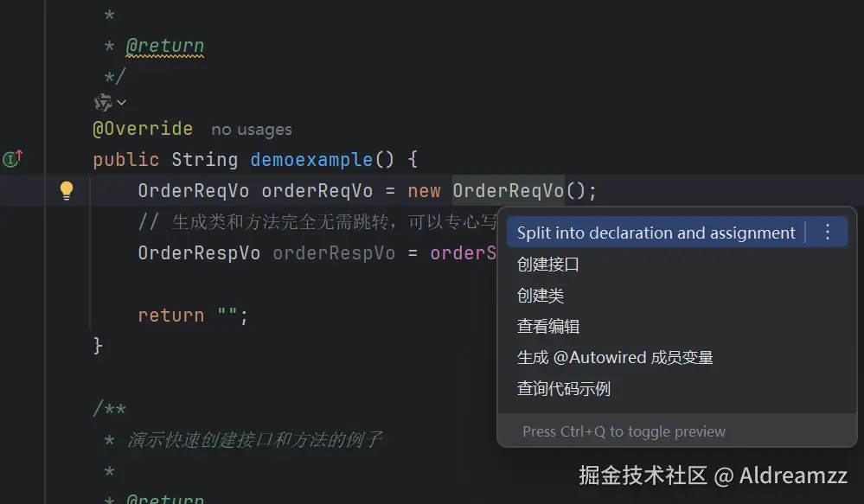Click the wavy-underlined @return Javadoc tag
The width and height of the screenshot is (864, 504).
[164, 46]
